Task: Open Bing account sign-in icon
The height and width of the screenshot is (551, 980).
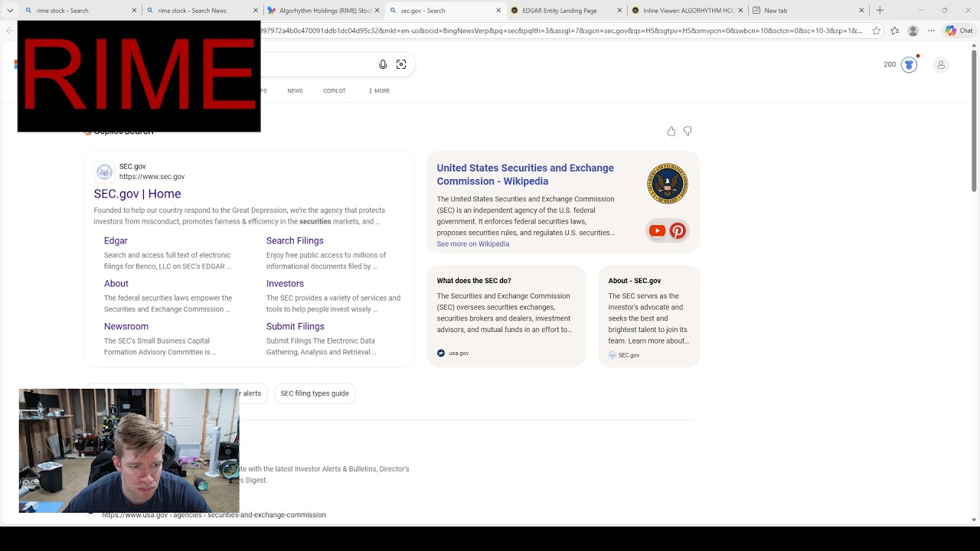Action: [941, 65]
